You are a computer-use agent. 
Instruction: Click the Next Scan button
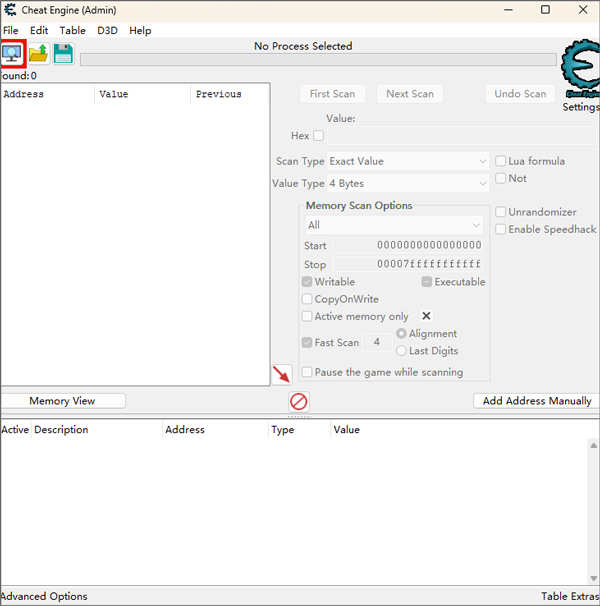[410, 94]
